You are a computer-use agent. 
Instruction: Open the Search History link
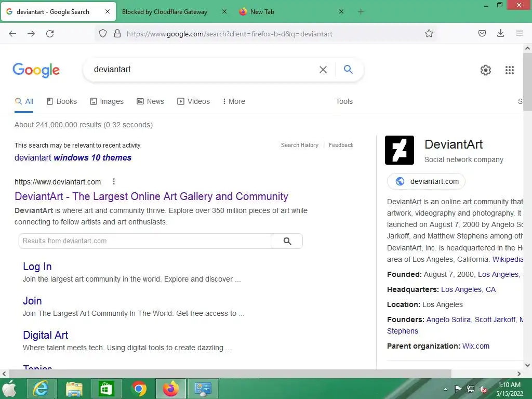point(300,145)
